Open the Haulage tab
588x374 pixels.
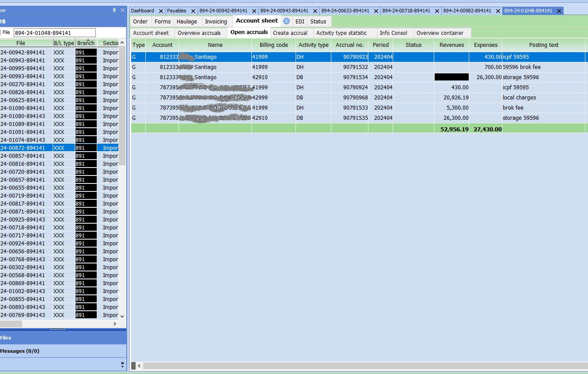[x=187, y=21]
